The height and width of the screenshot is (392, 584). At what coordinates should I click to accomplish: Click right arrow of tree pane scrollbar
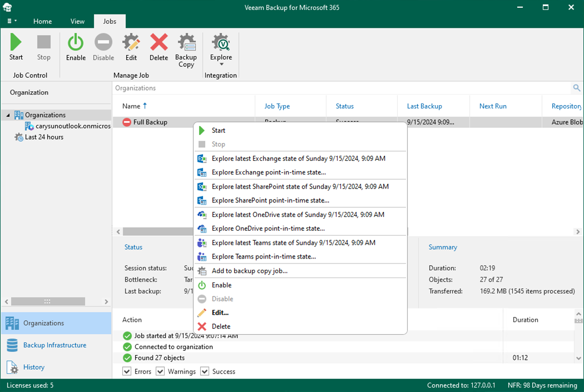pos(106,301)
